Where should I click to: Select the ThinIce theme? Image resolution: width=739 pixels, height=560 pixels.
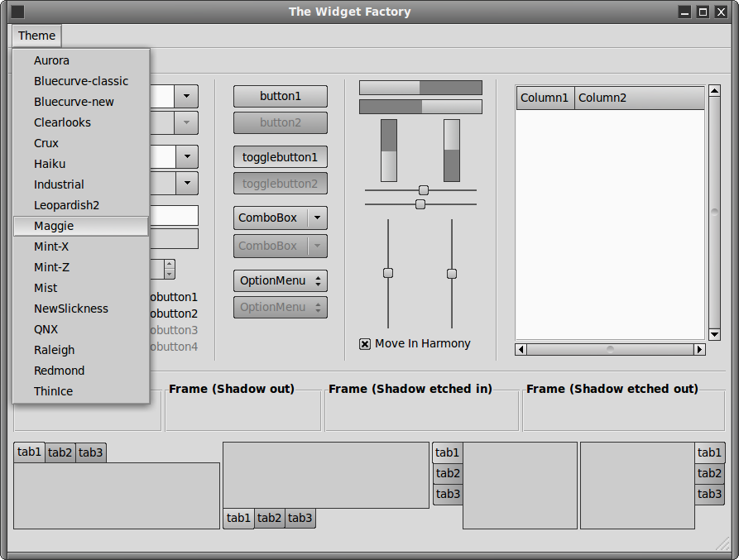tap(81, 391)
